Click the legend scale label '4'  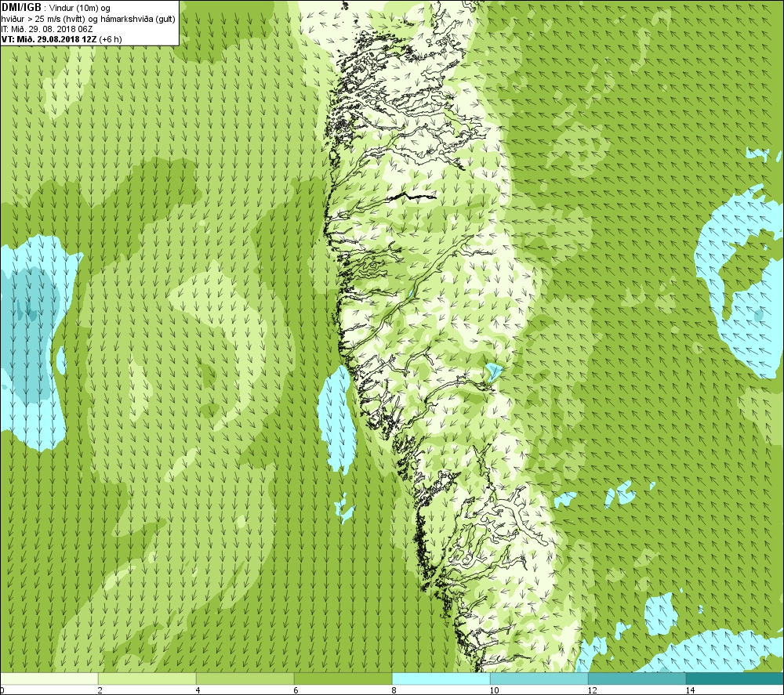[198, 690]
